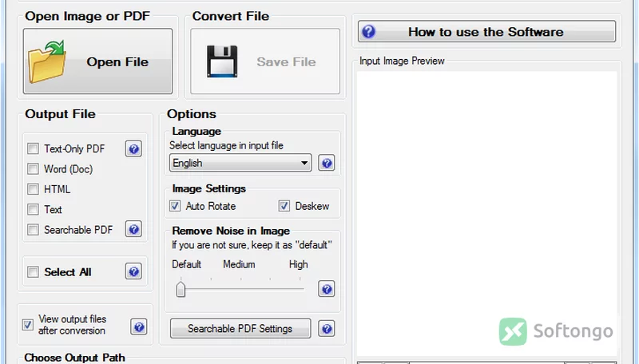This screenshot has height=364, width=639.
Task: Click help icon beside noise slider
Action: pyautogui.click(x=327, y=289)
